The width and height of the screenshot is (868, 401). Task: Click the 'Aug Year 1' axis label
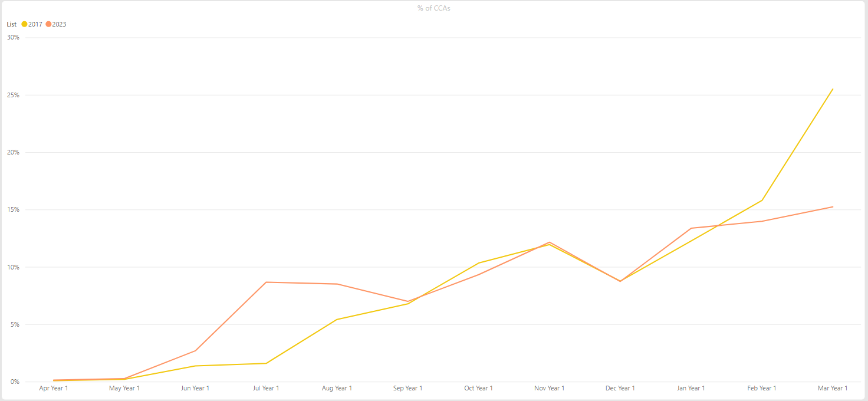[337, 388]
